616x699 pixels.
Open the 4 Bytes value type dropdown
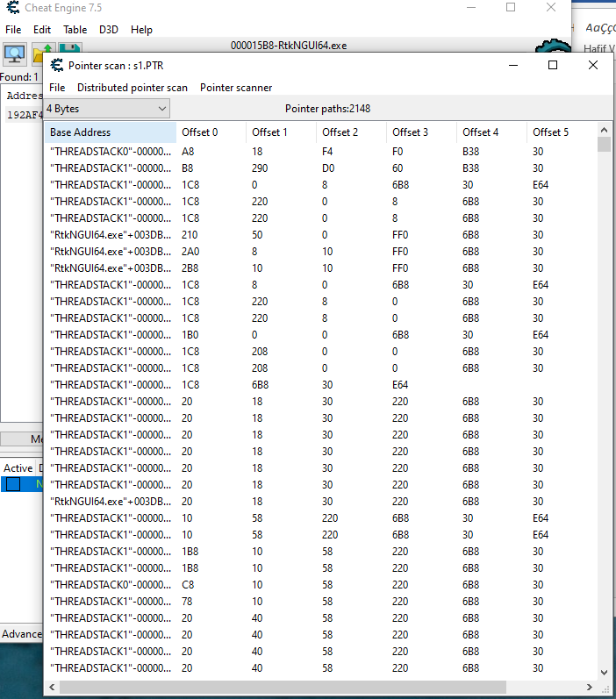point(106,109)
